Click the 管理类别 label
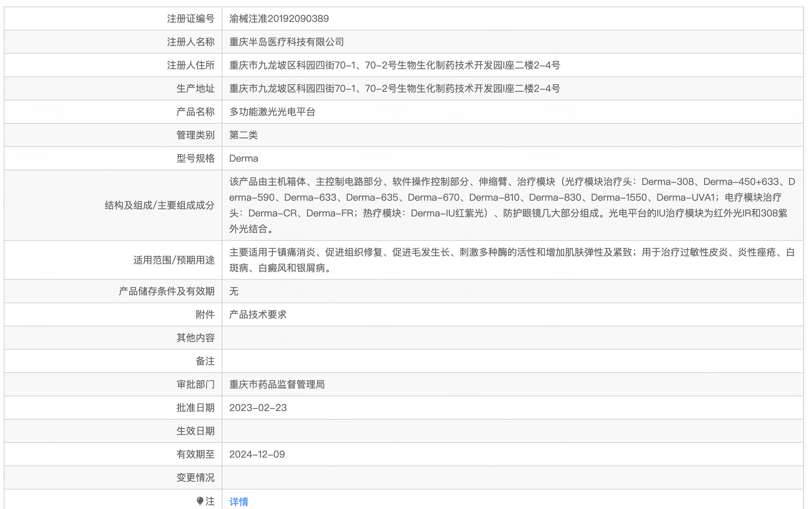 click(196, 135)
